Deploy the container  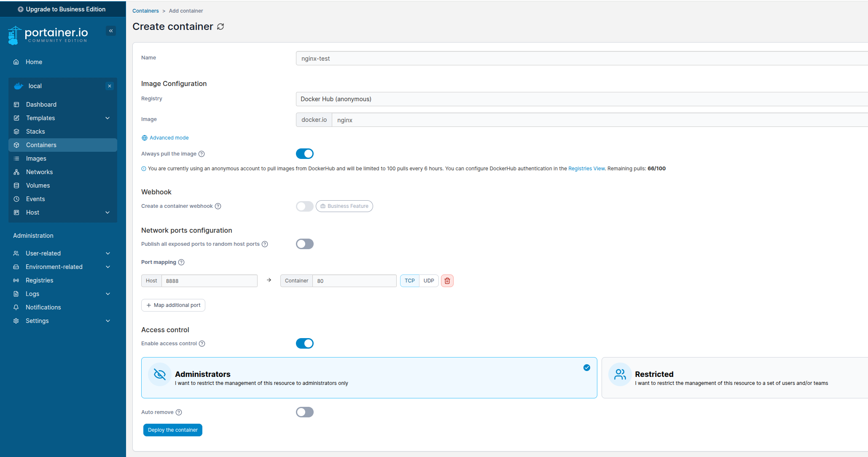(172, 430)
